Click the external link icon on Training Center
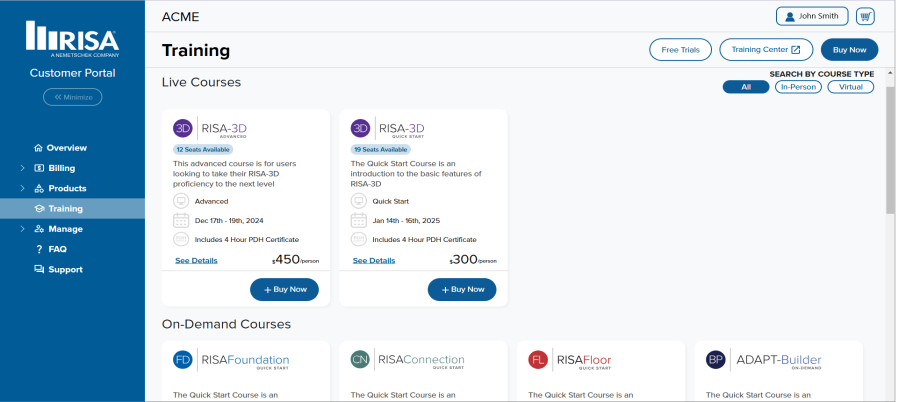Screen dimensions: 906x402 point(796,50)
